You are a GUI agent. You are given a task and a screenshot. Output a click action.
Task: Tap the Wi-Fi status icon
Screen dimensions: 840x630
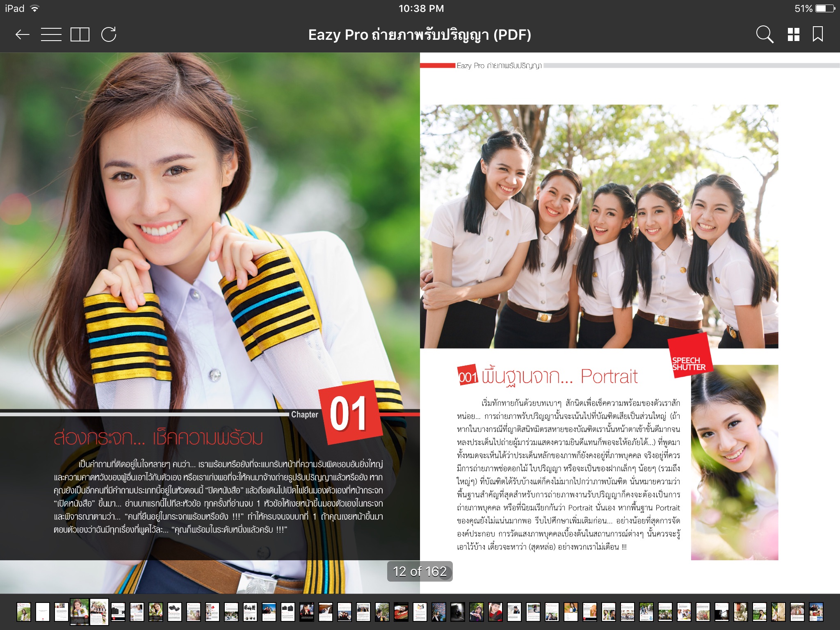35,8
